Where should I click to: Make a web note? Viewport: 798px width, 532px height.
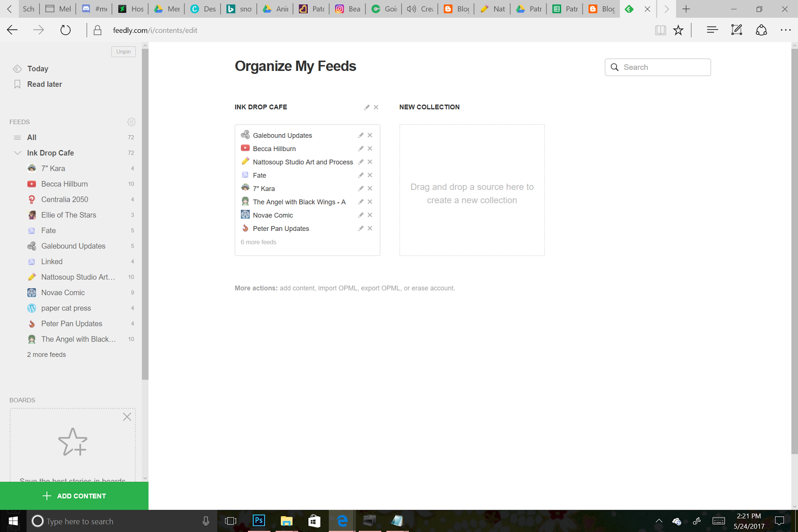tap(737, 30)
